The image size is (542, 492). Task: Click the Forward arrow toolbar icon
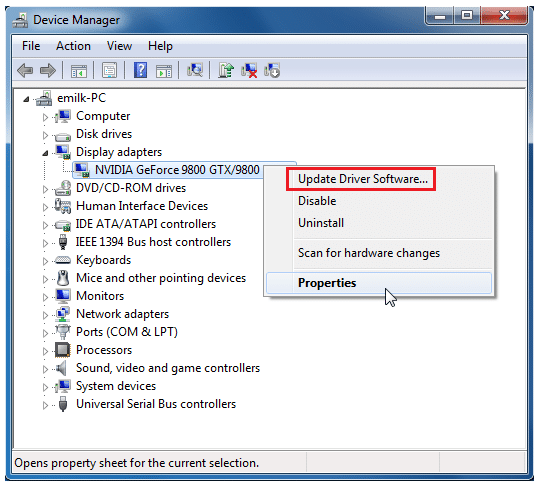click(48, 71)
